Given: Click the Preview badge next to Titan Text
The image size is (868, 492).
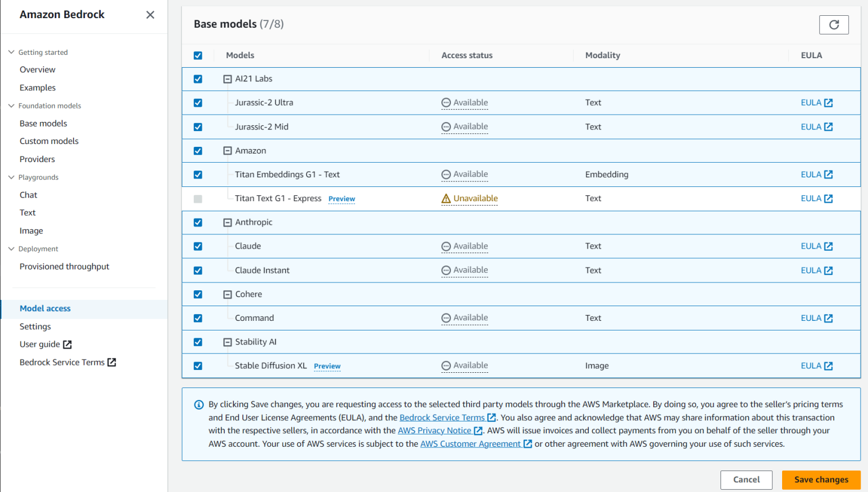Looking at the screenshot, I should point(341,199).
